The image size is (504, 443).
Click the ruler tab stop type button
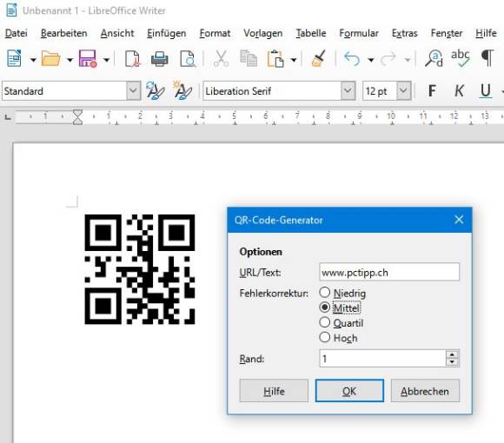8,117
